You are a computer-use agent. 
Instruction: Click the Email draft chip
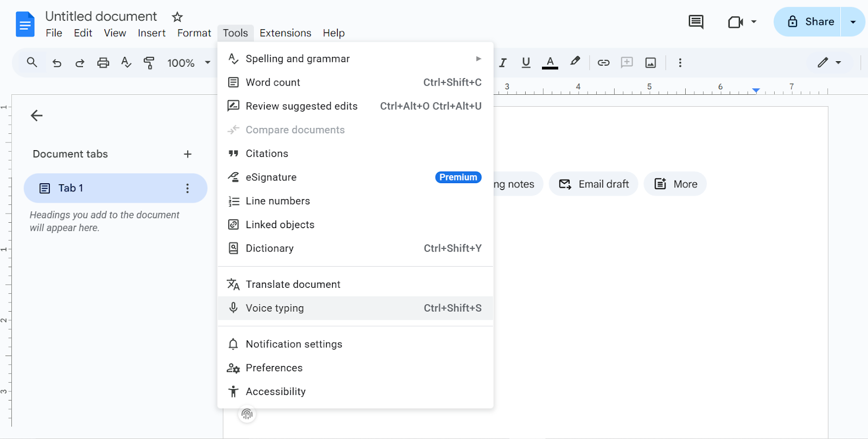593,184
